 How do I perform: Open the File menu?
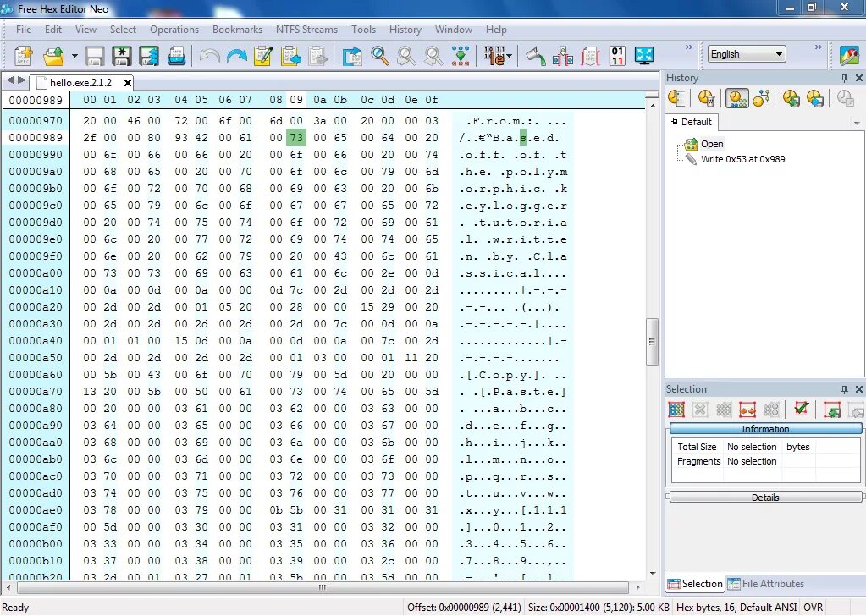(x=24, y=30)
